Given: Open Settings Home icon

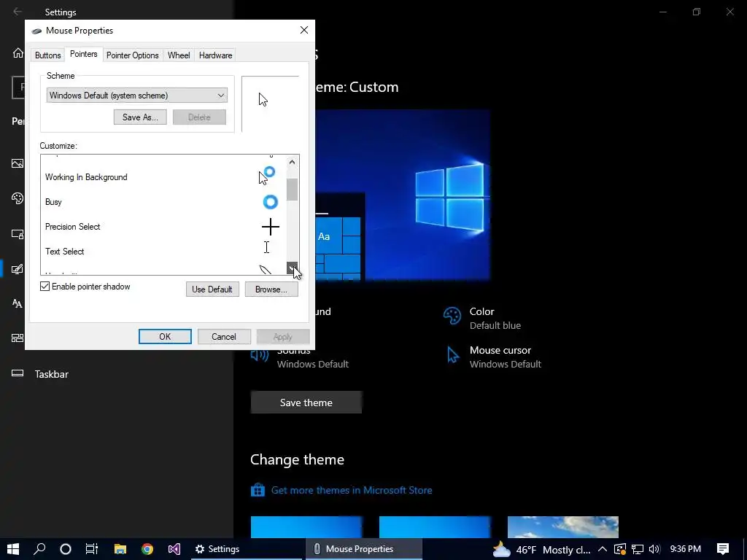Looking at the screenshot, I should pos(18,52).
